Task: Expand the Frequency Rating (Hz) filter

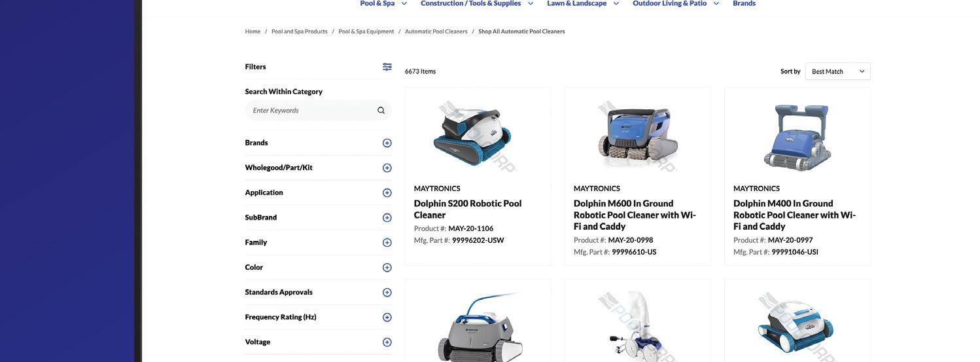Action: tap(387, 317)
